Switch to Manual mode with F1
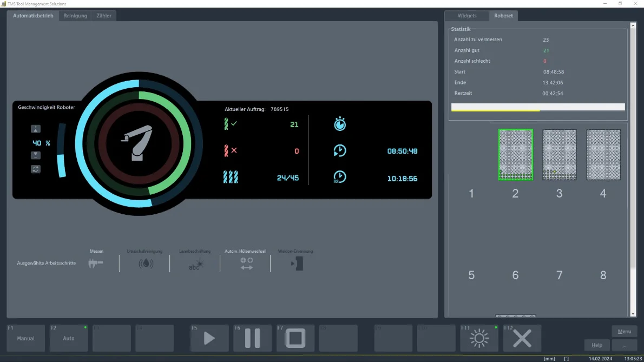The height and width of the screenshot is (362, 644). pyautogui.click(x=26, y=338)
